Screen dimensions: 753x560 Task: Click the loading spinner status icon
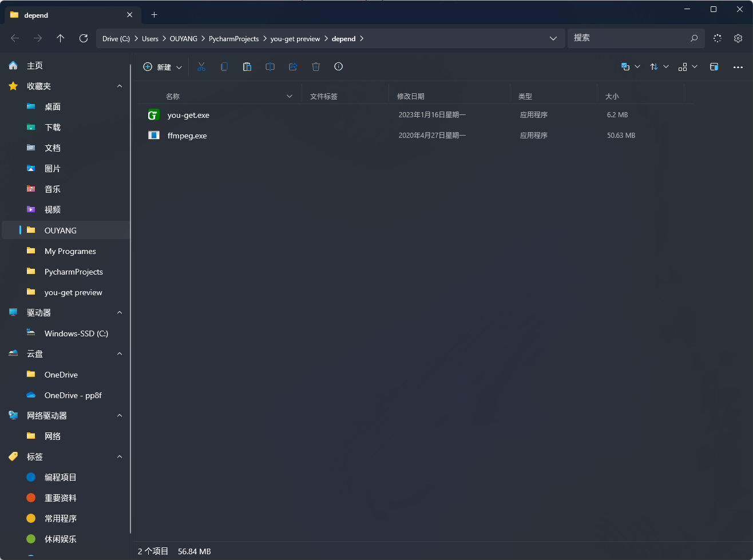tap(718, 38)
